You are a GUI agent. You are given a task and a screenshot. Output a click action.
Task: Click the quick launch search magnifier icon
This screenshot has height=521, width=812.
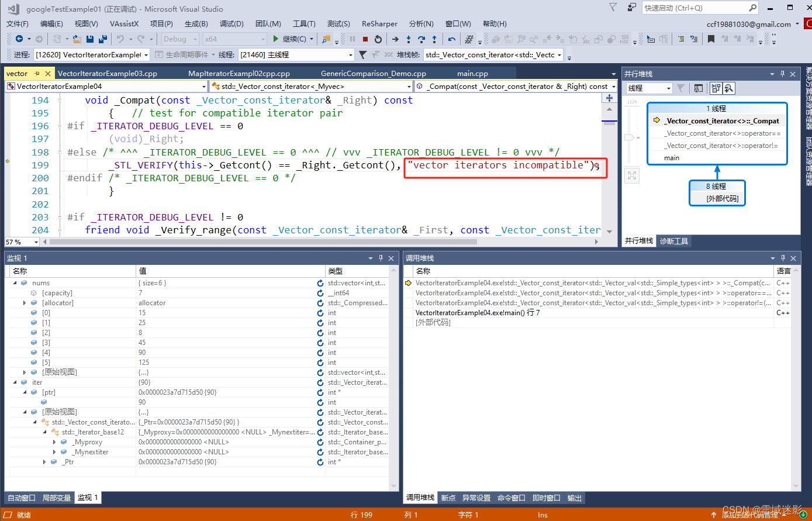[x=752, y=8]
